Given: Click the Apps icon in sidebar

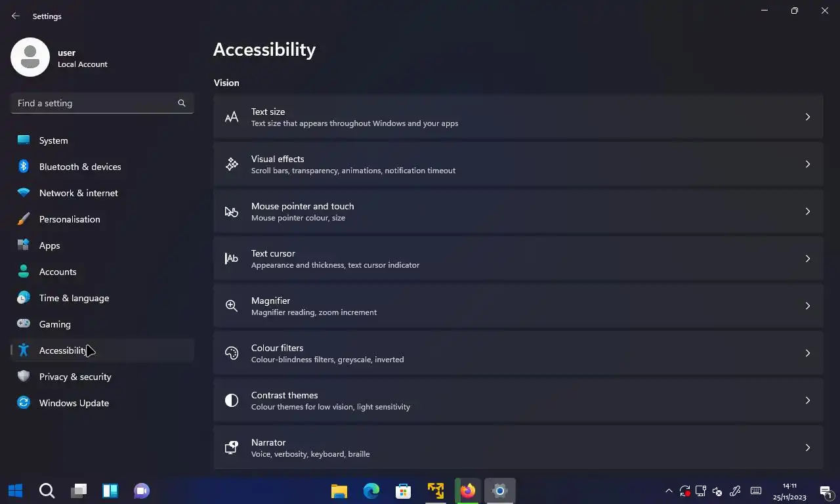Looking at the screenshot, I should [x=24, y=245].
